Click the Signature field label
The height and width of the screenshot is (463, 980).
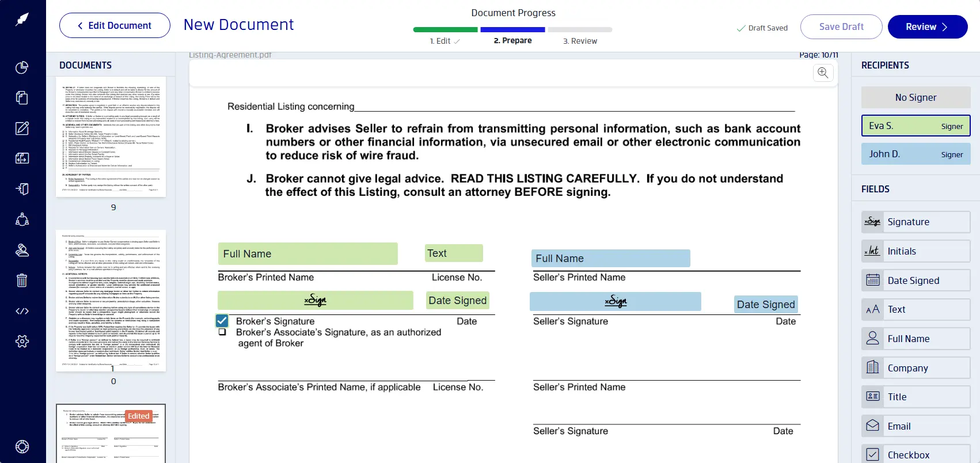point(908,222)
